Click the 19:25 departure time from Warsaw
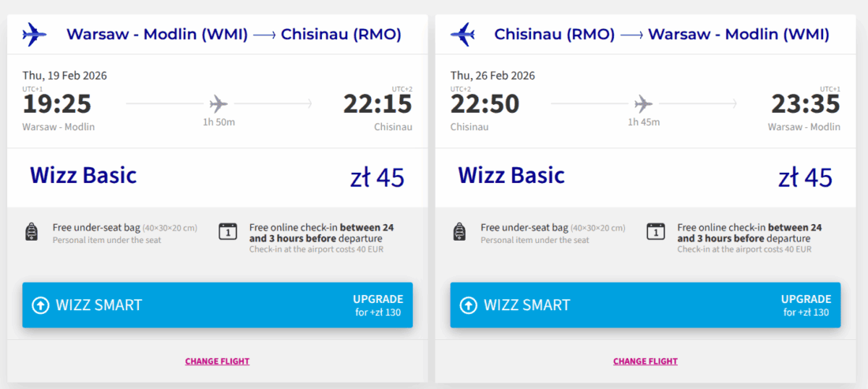The width and height of the screenshot is (868, 389). [57, 104]
